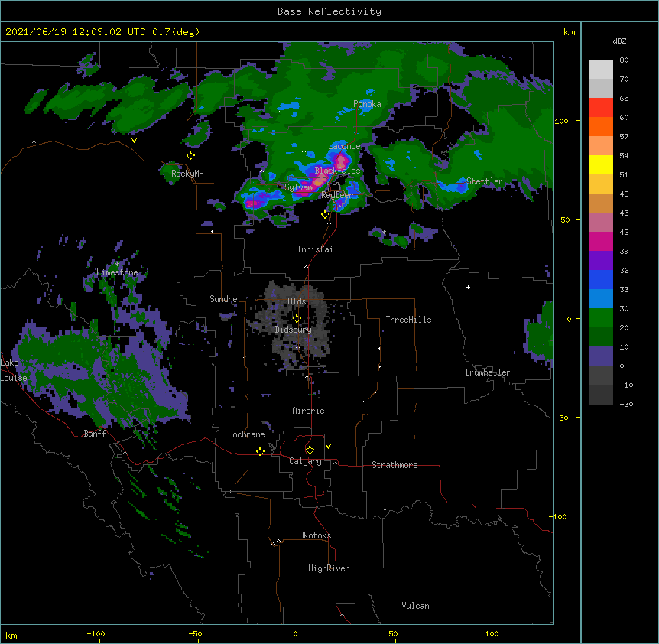Click the Airdrie city label
Screen dimensions: 659x644
click(308, 411)
